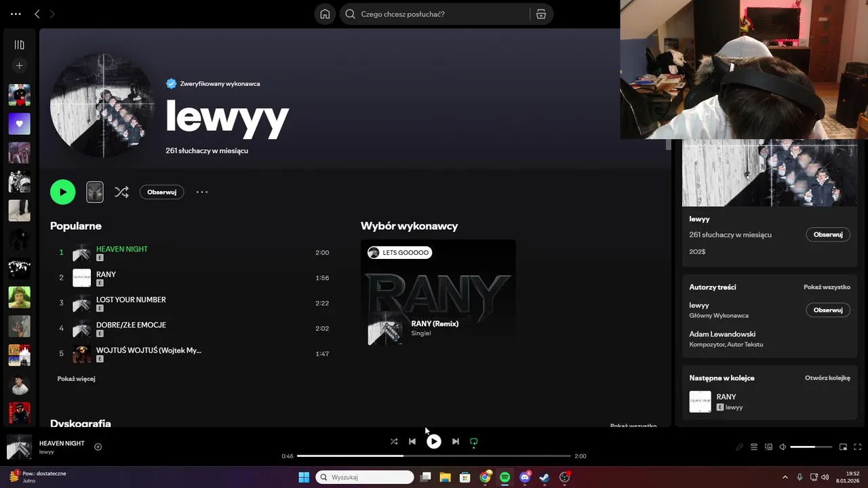
Task: Switch to Discord on the taskbar
Action: coord(525,477)
